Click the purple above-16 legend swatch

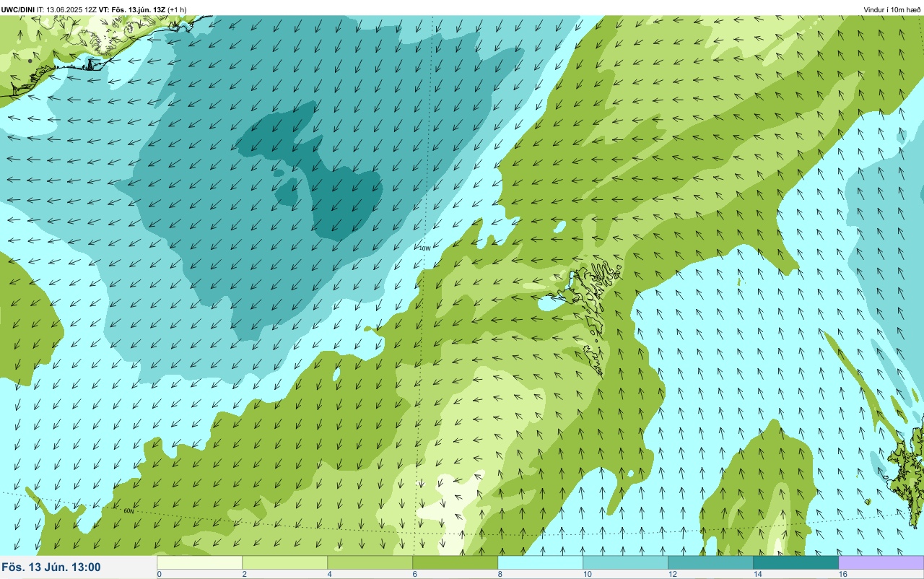(881, 562)
